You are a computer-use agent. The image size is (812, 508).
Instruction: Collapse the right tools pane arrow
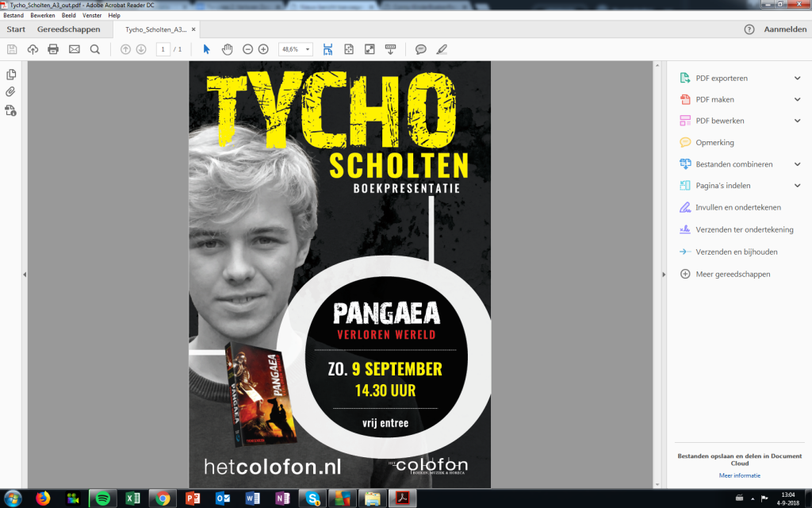tap(664, 275)
